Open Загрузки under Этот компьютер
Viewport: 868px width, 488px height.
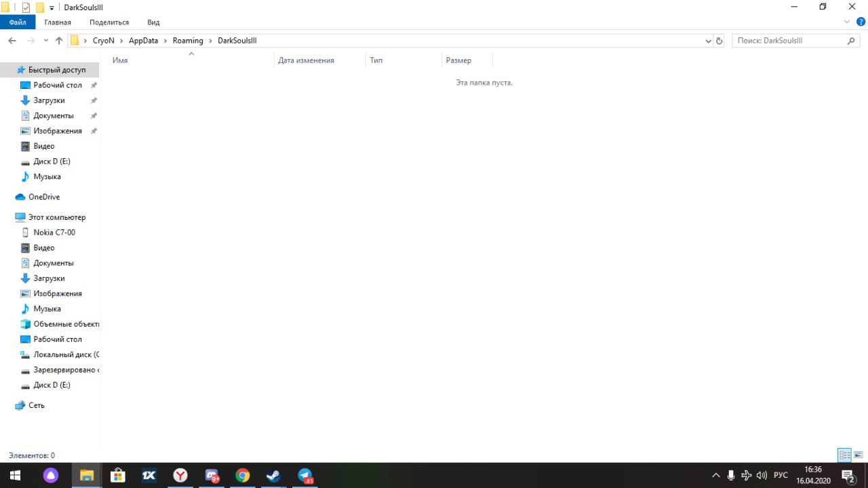point(50,278)
